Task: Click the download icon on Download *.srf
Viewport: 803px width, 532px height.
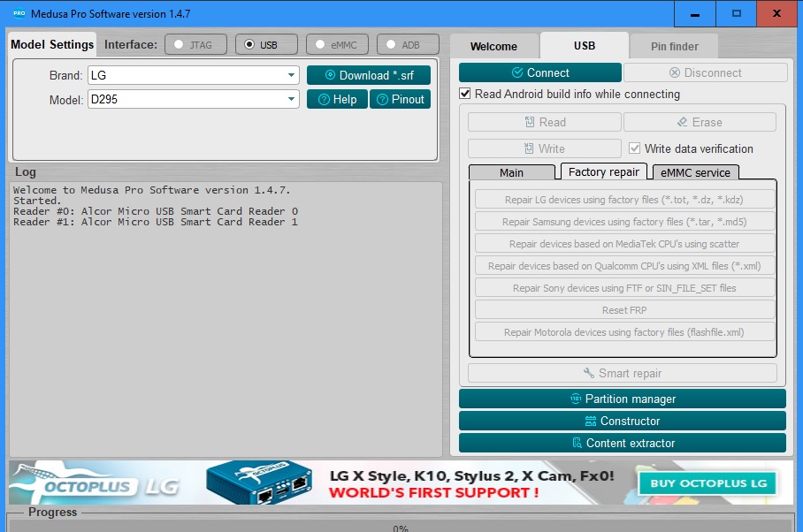Action: point(331,75)
